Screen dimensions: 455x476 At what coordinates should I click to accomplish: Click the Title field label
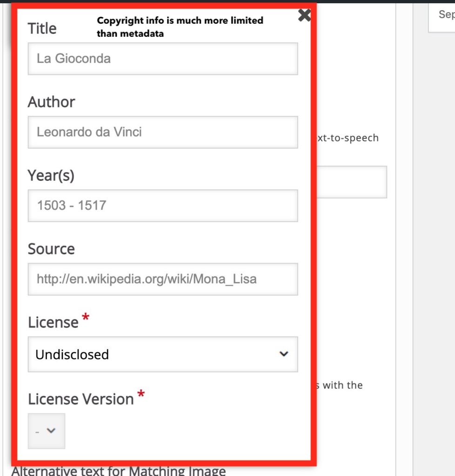click(x=42, y=28)
